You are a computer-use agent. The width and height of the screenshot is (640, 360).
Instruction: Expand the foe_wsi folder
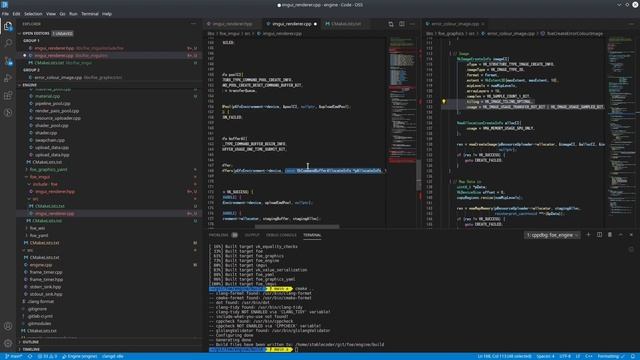point(37,228)
